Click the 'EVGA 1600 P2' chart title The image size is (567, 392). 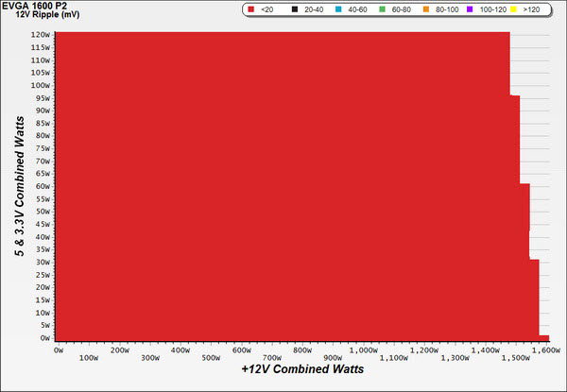[35, 6]
